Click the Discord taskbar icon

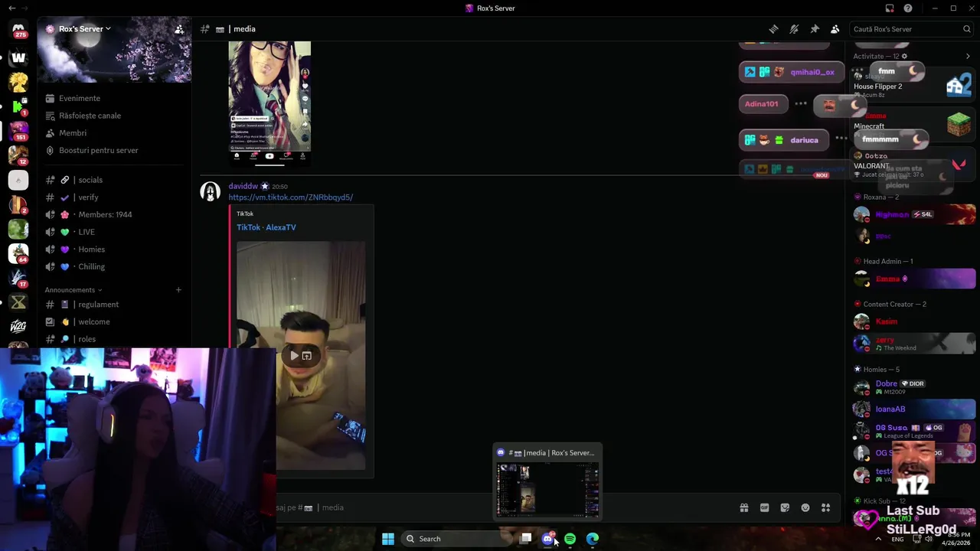pos(547,539)
